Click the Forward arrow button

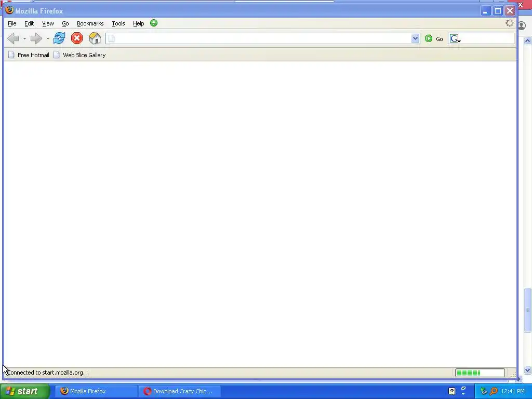point(36,38)
